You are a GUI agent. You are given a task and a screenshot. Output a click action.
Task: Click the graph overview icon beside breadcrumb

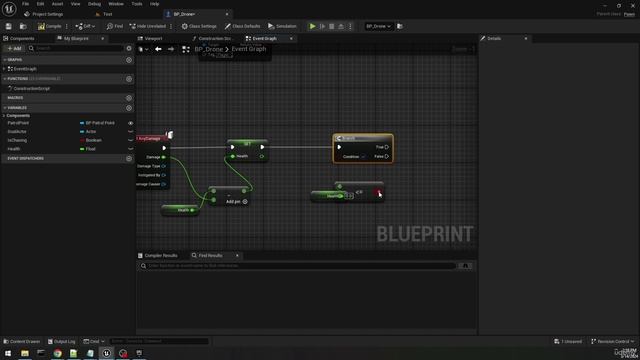pyautogui.click(x=186, y=49)
